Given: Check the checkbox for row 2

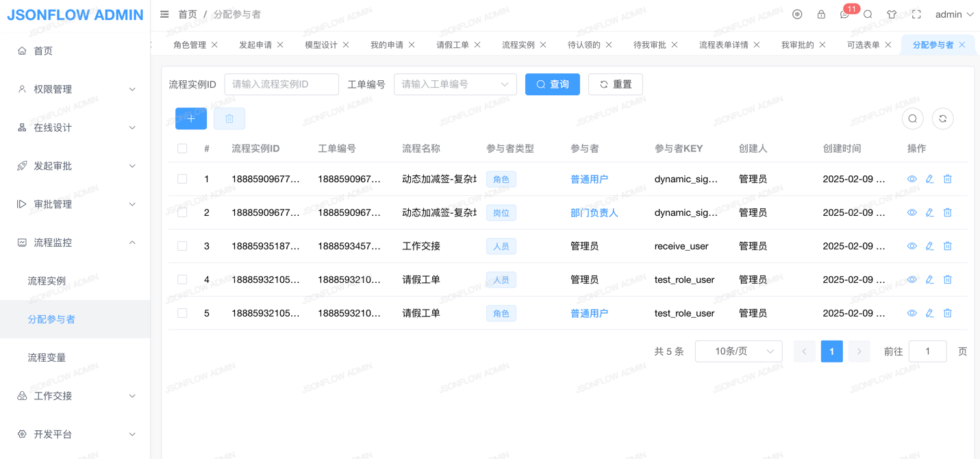Looking at the screenshot, I should click(x=182, y=212).
